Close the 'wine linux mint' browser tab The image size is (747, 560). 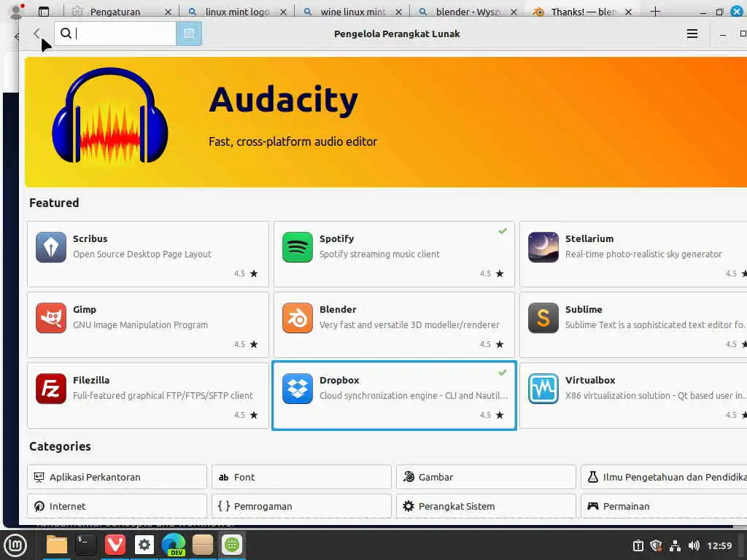pos(399,12)
